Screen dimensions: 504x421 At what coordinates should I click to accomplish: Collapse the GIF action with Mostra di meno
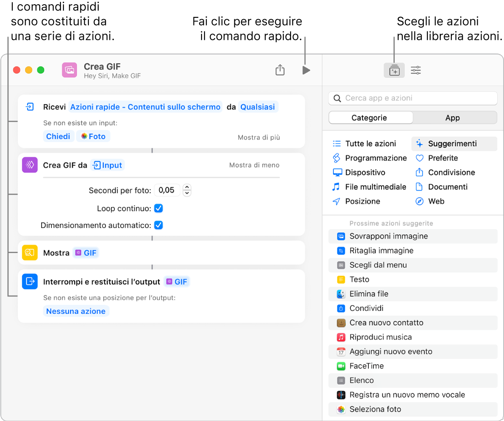(254, 165)
